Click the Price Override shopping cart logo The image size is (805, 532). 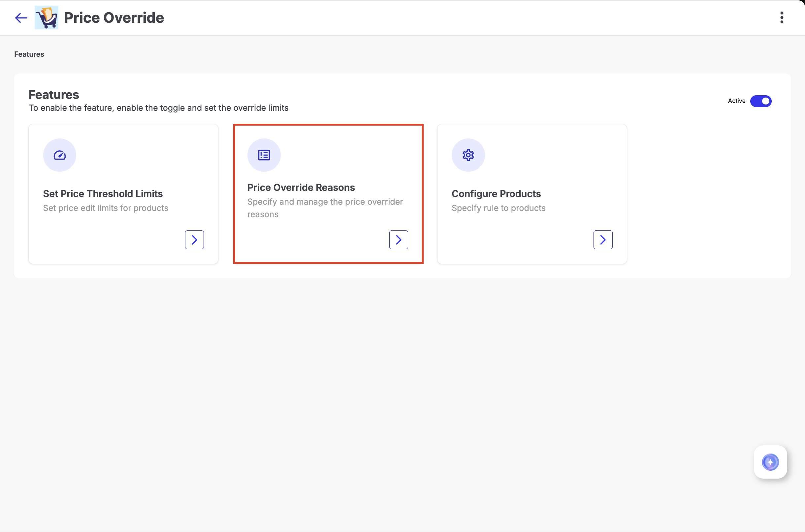47,18
